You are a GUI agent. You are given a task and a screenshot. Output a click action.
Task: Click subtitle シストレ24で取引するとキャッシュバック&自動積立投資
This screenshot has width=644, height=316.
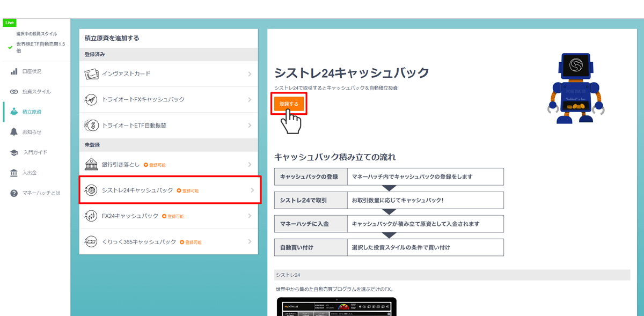pyautogui.click(x=336, y=87)
